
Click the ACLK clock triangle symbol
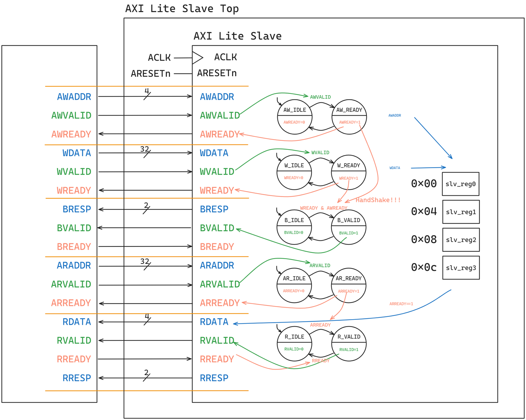click(x=197, y=58)
